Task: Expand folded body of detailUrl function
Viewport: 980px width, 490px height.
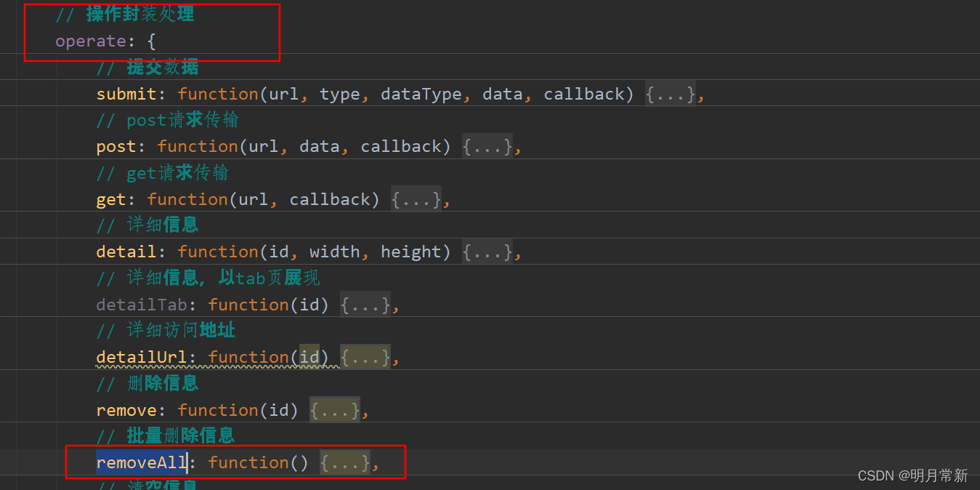Action: (365, 357)
